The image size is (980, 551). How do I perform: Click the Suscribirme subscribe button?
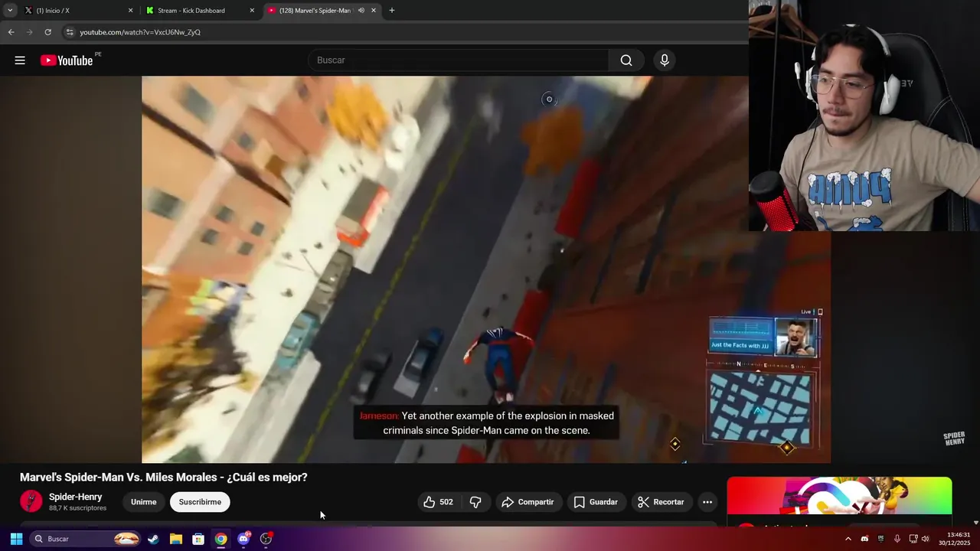[200, 502]
